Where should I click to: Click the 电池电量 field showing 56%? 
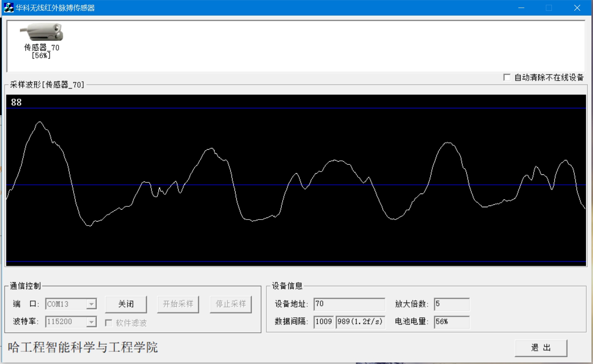tap(452, 322)
